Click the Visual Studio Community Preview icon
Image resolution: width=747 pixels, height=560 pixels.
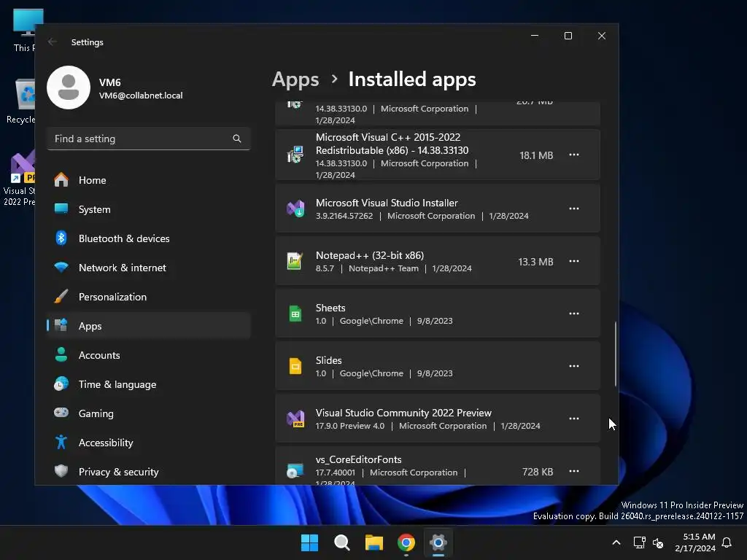tap(295, 419)
